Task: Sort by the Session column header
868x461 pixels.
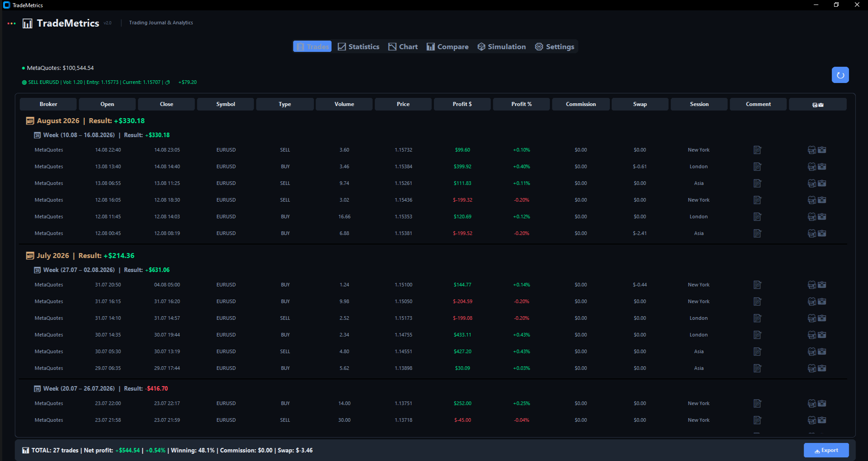Action: (x=699, y=104)
